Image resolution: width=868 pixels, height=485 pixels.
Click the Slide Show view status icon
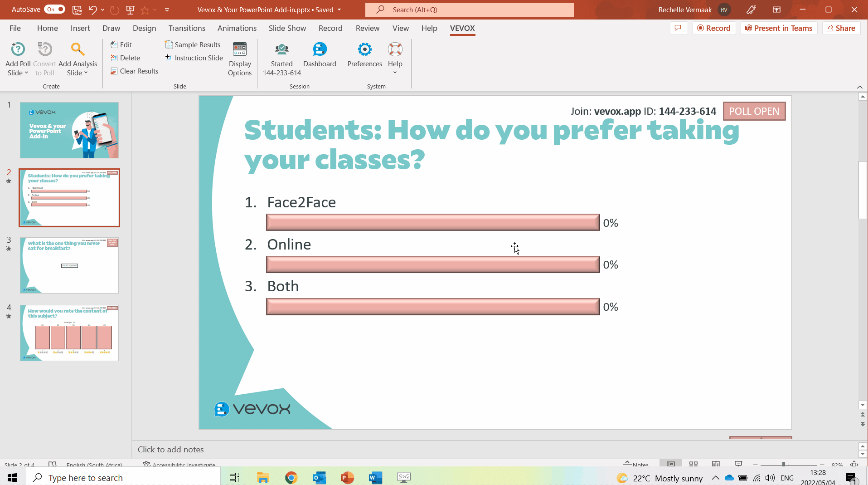(x=738, y=464)
